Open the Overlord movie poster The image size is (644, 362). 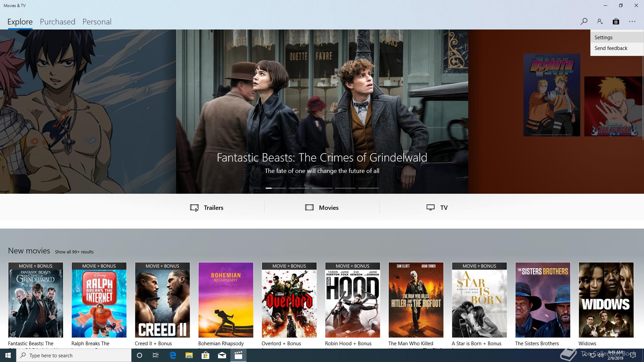[x=289, y=300]
